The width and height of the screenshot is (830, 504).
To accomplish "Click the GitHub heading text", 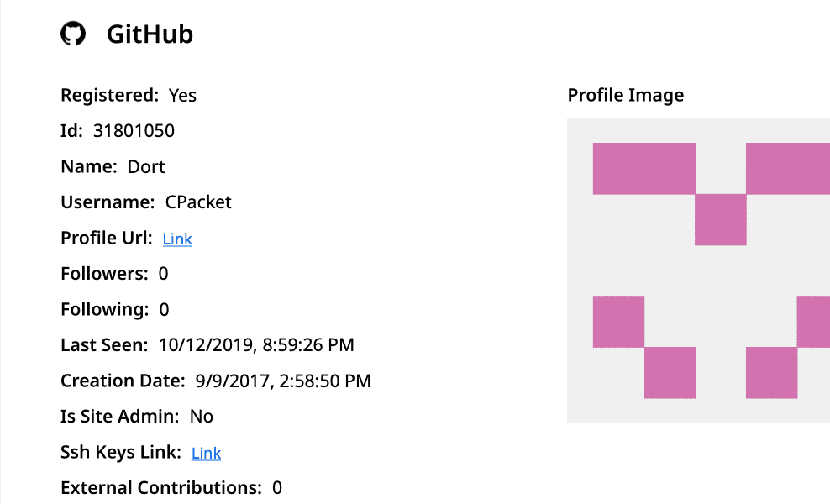I will tap(150, 34).
